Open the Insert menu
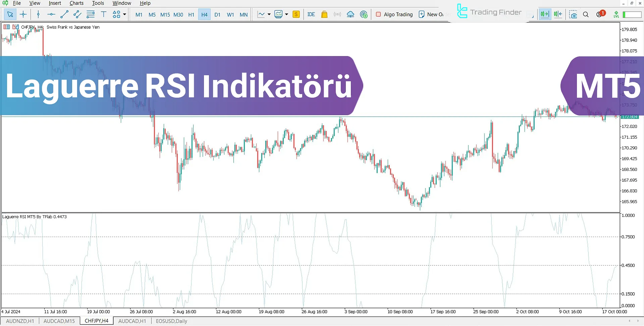The height and width of the screenshot is (326, 644). click(x=55, y=3)
